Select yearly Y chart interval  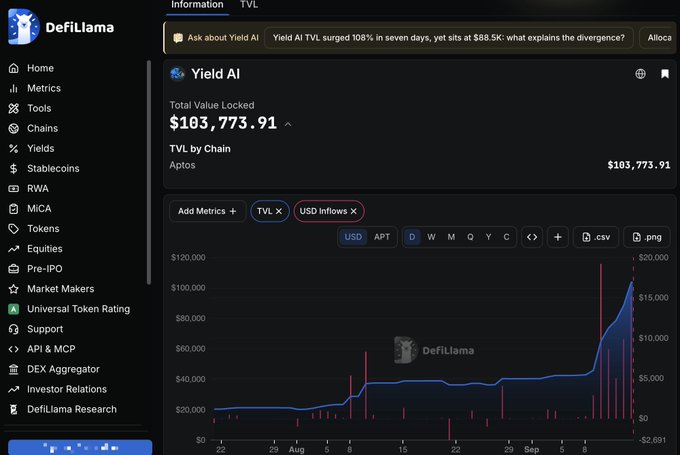(488, 237)
